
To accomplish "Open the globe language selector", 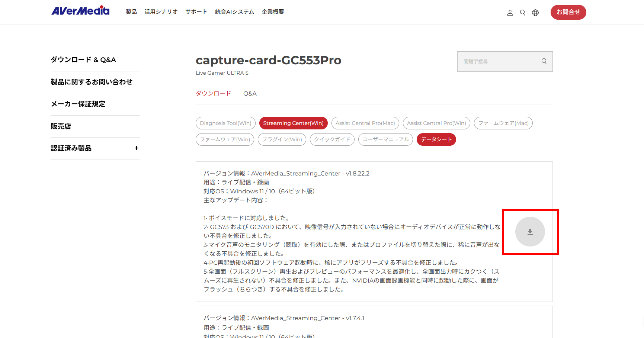I will (535, 13).
